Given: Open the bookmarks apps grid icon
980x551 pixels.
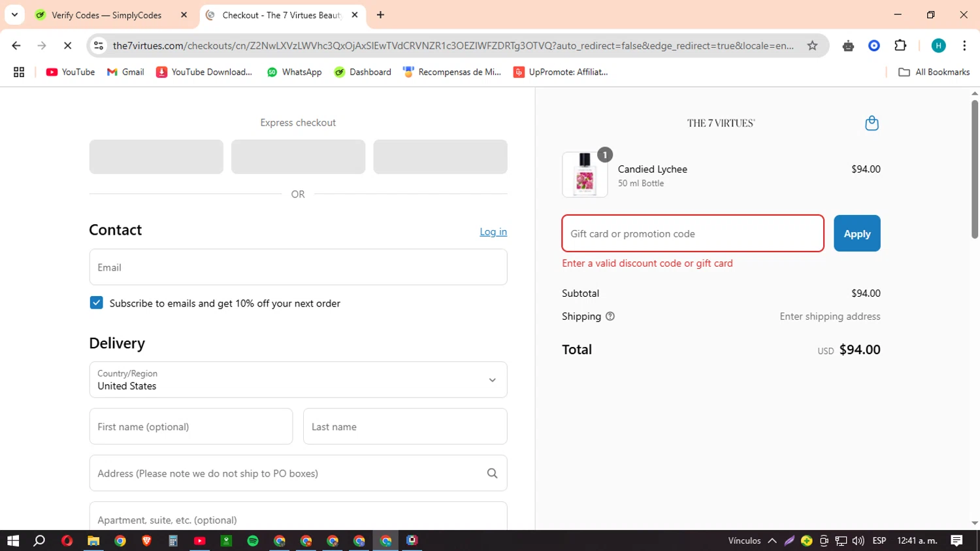Looking at the screenshot, I should (19, 72).
